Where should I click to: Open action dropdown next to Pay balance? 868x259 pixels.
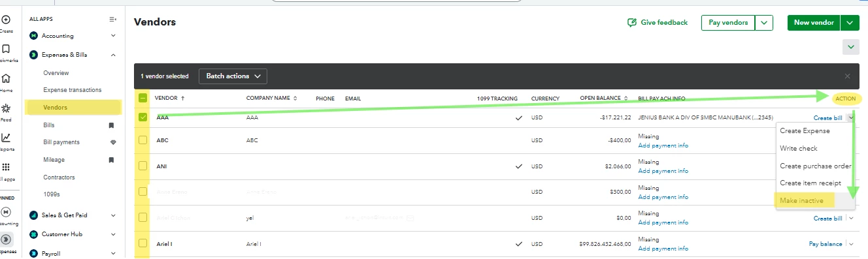(x=850, y=244)
